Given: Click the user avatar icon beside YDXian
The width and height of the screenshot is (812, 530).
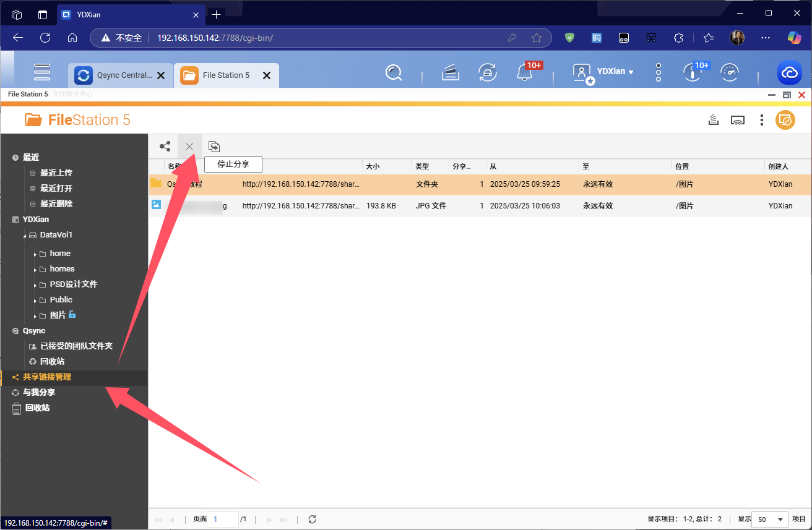Looking at the screenshot, I should (x=582, y=73).
